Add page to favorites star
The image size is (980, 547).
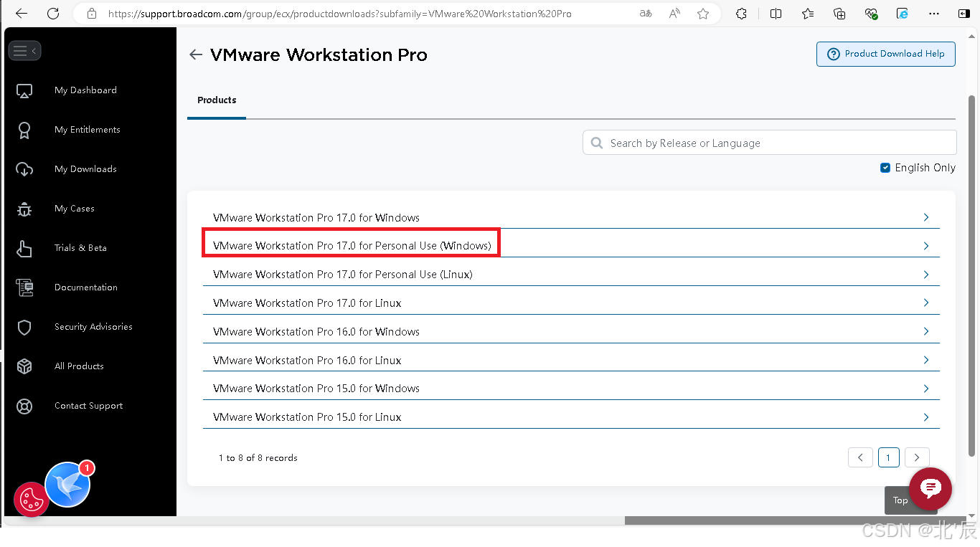coord(703,14)
